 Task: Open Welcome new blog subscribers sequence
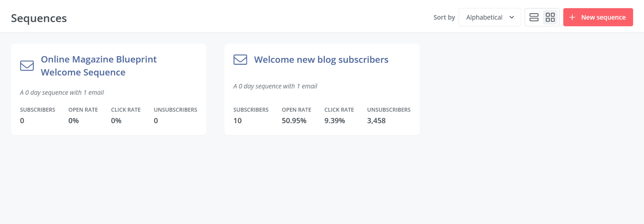click(321, 60)
